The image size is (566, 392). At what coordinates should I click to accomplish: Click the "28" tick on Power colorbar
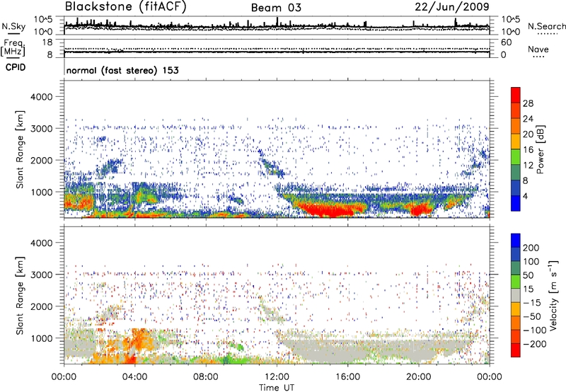pyautogui.click(x=528, y=103)
